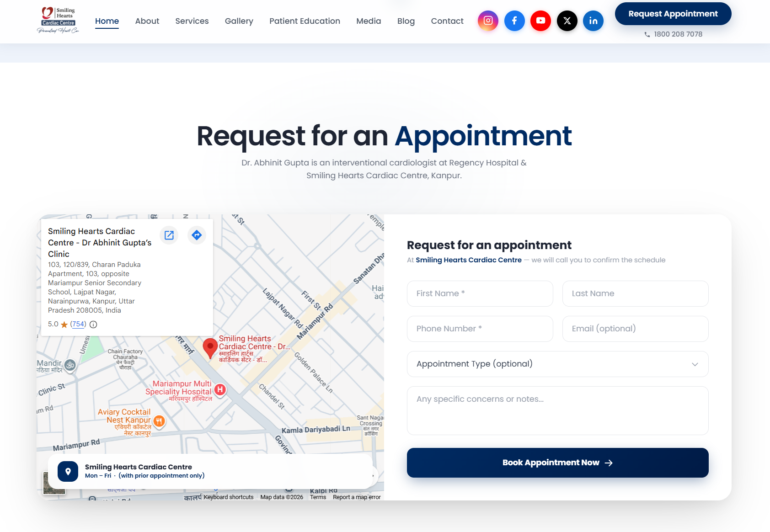This screenshot has width=770, height=532.
Task: Open the map's view larger map icon
Action: (x=169, y=235)
